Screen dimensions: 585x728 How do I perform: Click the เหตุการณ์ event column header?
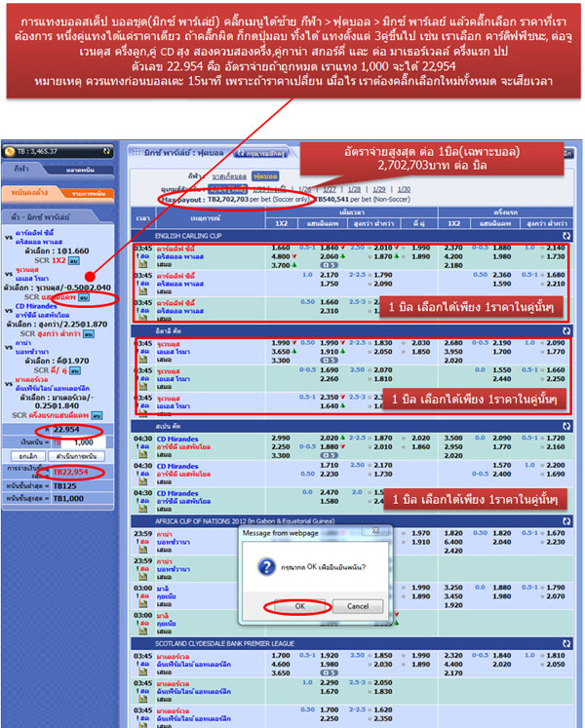click(x=211, y=218)
